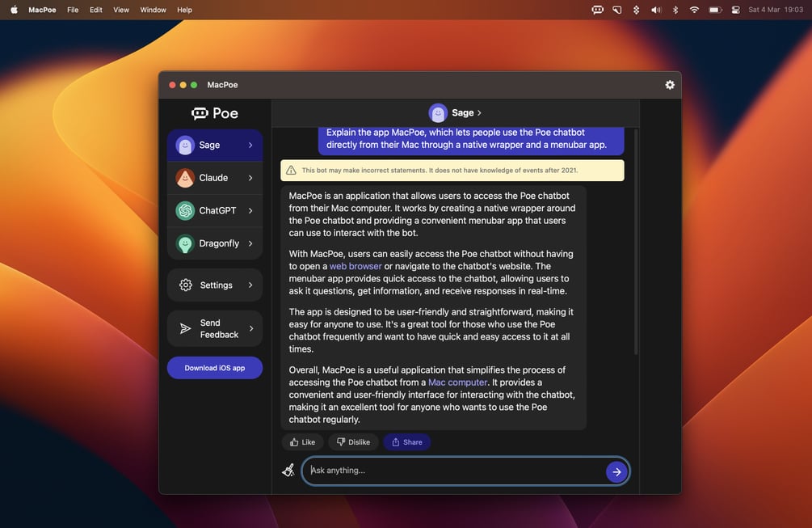The width and height of the screenshot is (812, 528).
Task: Click the MacPoe window title text
Action: pyautogui.click(x=222, y=85)
